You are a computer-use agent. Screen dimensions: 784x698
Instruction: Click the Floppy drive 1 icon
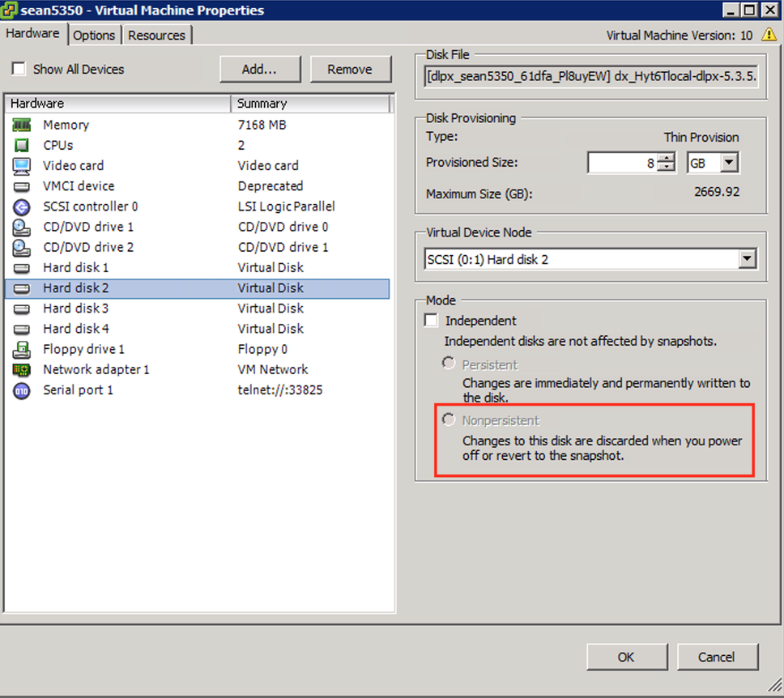click(21, 349)
